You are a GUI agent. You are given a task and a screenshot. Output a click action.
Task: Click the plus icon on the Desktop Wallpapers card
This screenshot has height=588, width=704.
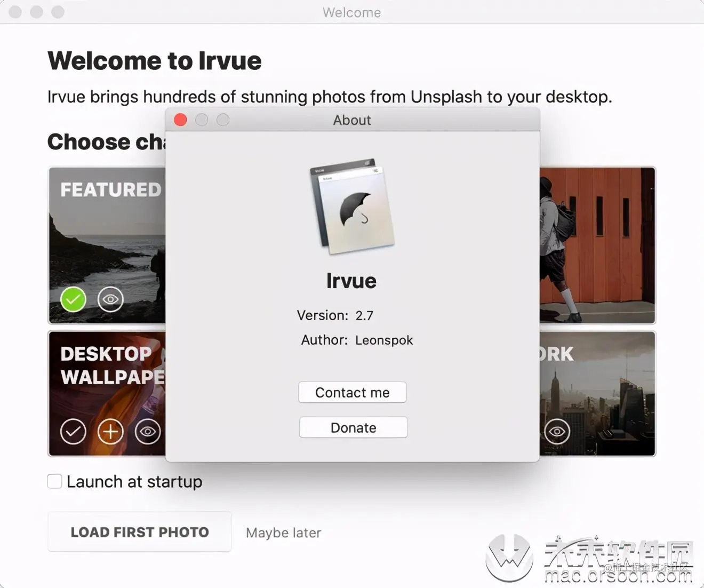pos(110,432)
